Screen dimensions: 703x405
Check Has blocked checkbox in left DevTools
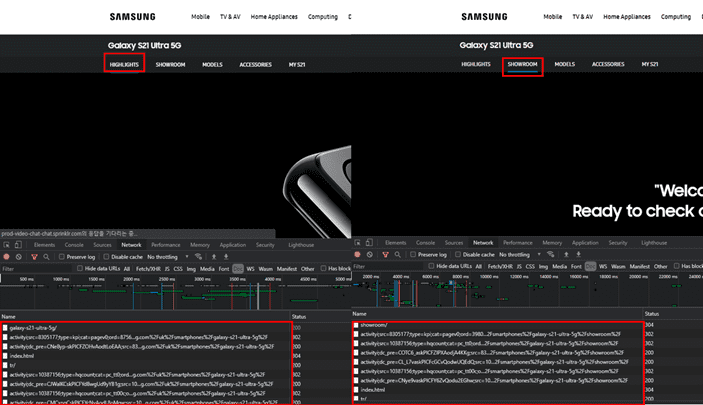coord(323,269)
